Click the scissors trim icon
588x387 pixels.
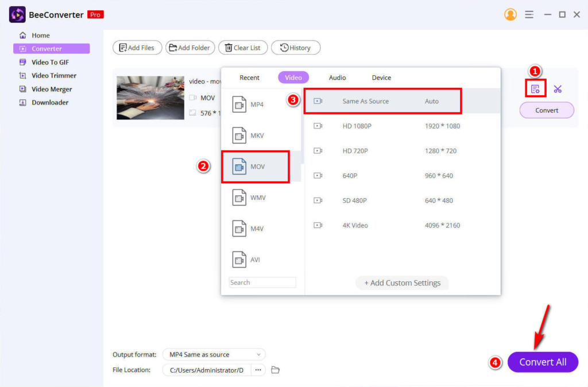(557, 88)
